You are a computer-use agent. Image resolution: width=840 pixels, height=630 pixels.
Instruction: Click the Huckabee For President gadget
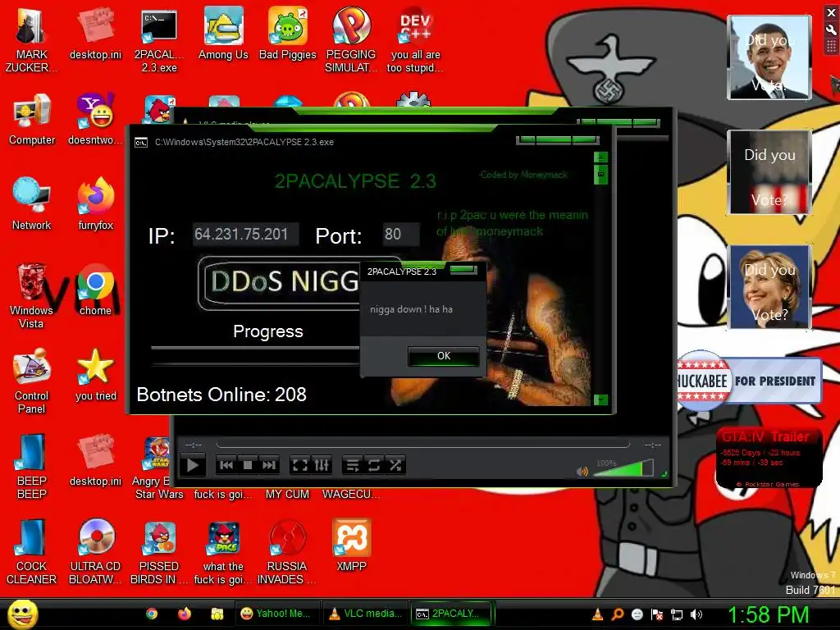[x=749, y=381]
